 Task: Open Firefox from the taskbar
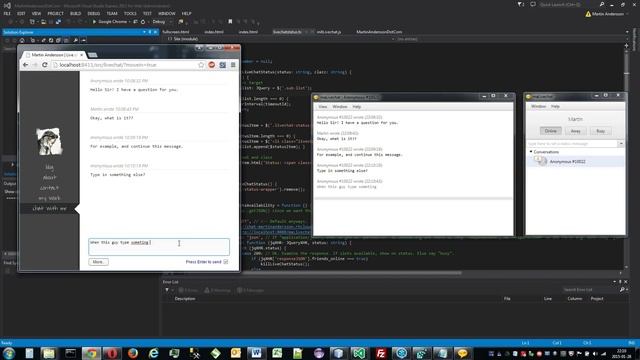[x=133, y=353]
